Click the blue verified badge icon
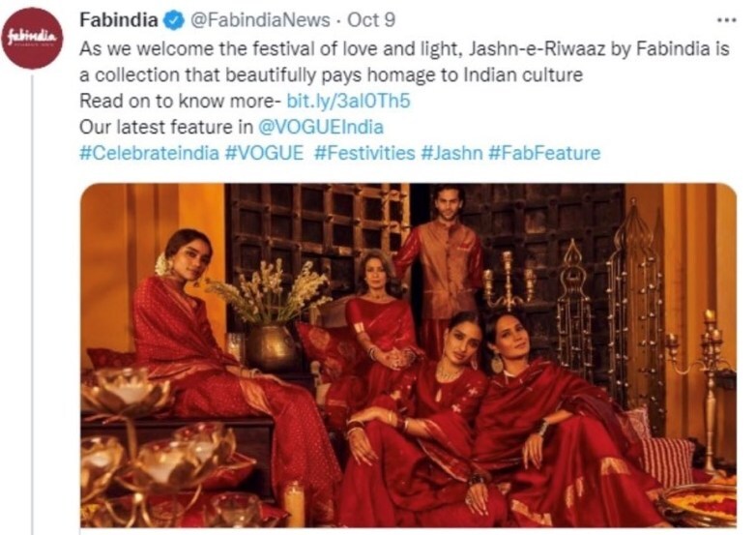 pos(174,20)
